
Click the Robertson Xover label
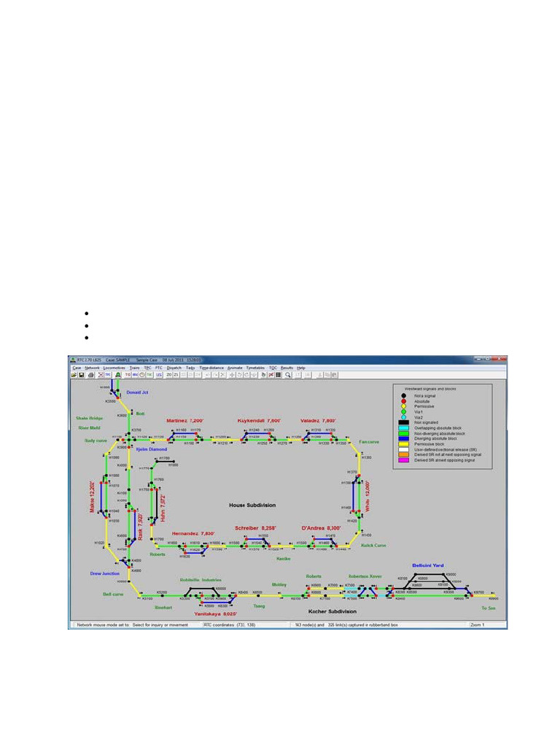pyautogui.click(x=365, y=576)
